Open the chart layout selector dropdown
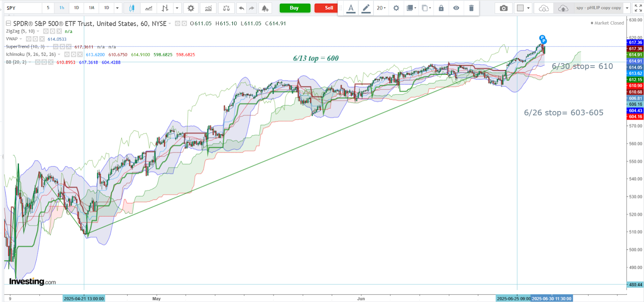The image size is (644, 302). pyautogui.click(x=523, y=8)
